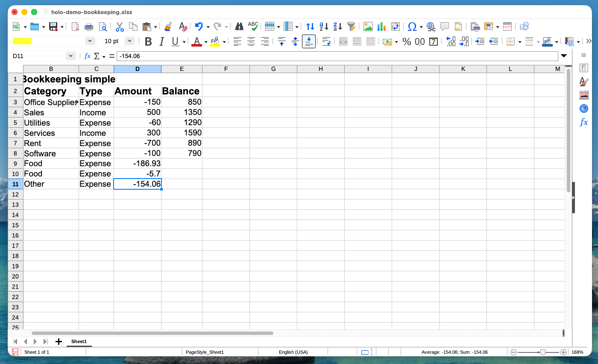Insert special character Omega symbol
The width and height of the screenshot is (598, 364).
point(412,26)
